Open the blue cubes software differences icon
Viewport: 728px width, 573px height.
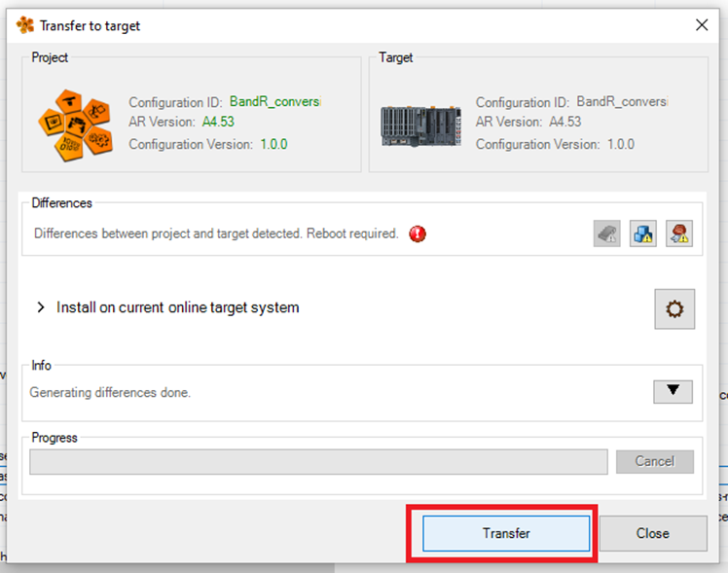643,233
